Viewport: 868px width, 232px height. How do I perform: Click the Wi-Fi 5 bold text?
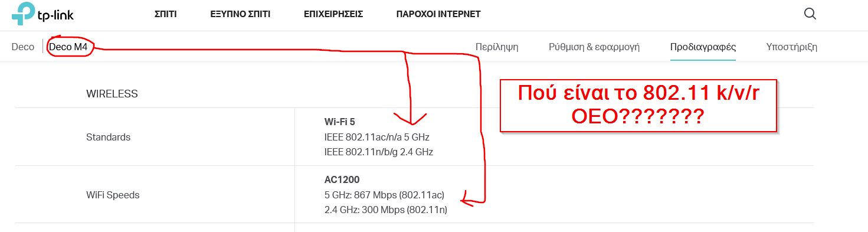click(340, 122)
